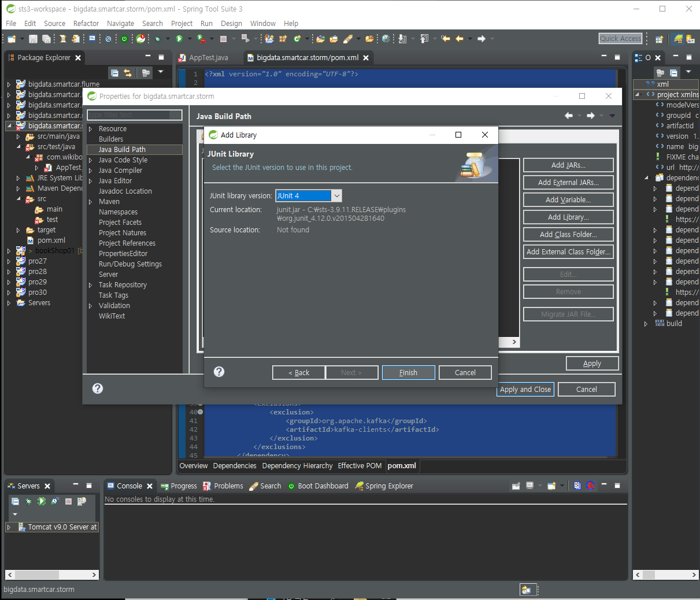Click the Debug bug icon in toolbar

[157, 39]
